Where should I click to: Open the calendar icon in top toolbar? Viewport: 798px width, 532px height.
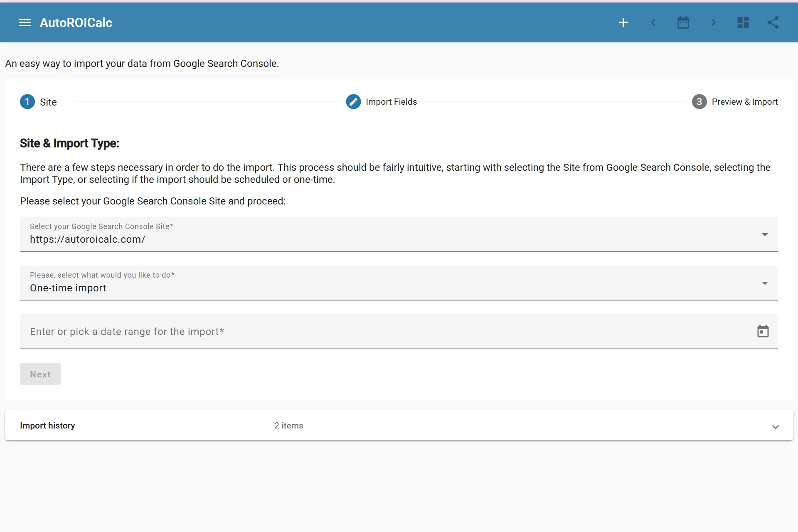pyautogui.click(x=683, y=22)
